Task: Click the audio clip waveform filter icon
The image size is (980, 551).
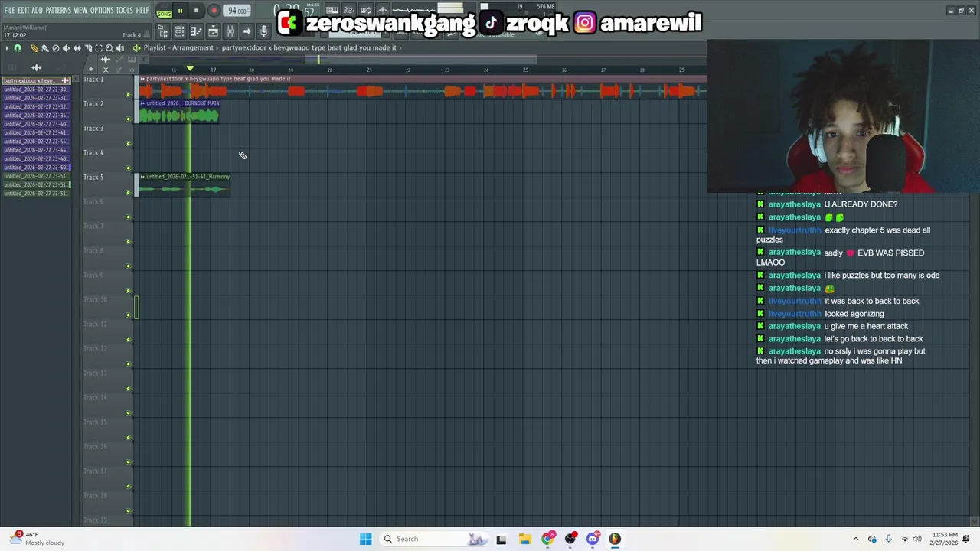Action: 106,60
